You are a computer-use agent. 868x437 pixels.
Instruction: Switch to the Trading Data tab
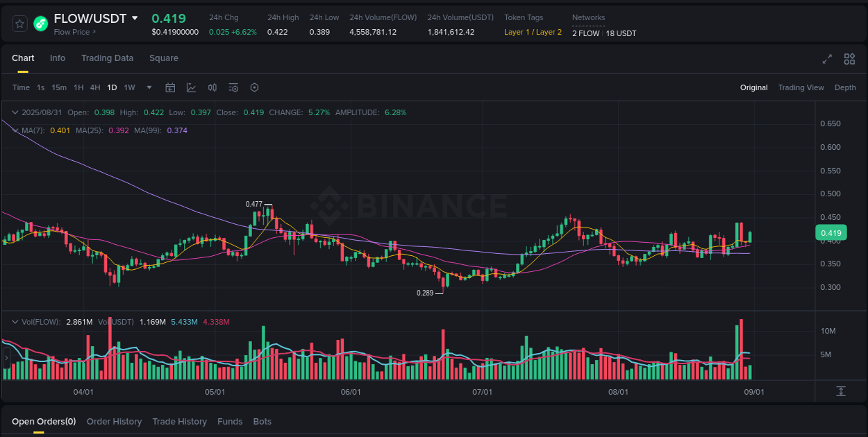(107, 58)
